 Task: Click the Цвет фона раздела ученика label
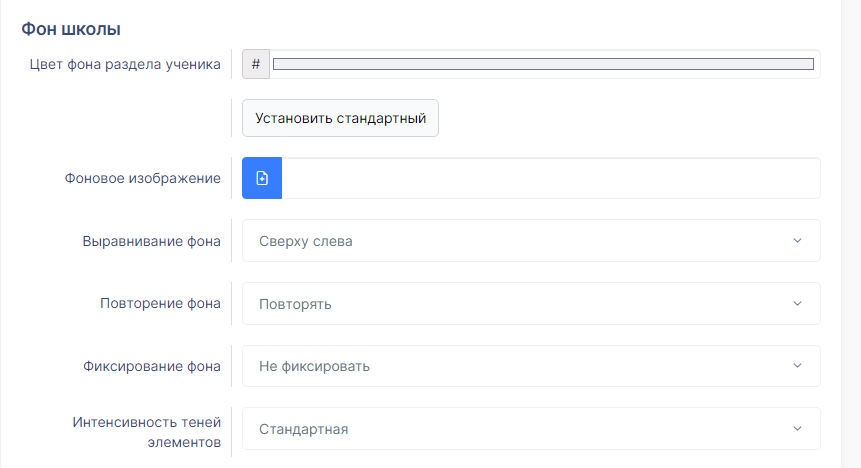pos(125,64)
